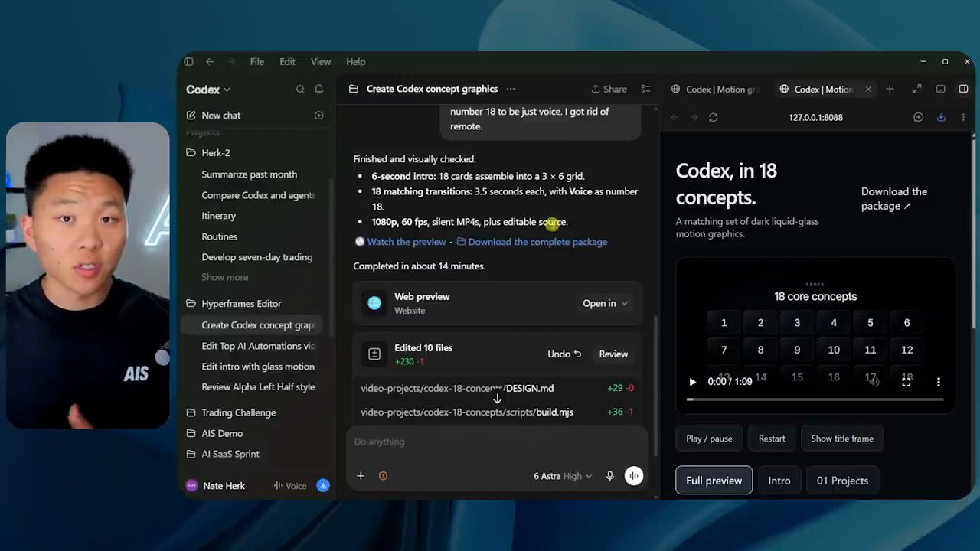Image resolution: width=980 pixels, height=551 pixels.
Task: Expand the Codex workspace dropdown
Action: pos(208,90)
